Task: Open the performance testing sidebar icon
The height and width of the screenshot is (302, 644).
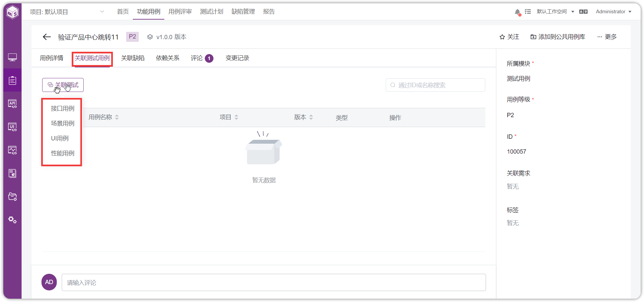Action: click(13, 150)
